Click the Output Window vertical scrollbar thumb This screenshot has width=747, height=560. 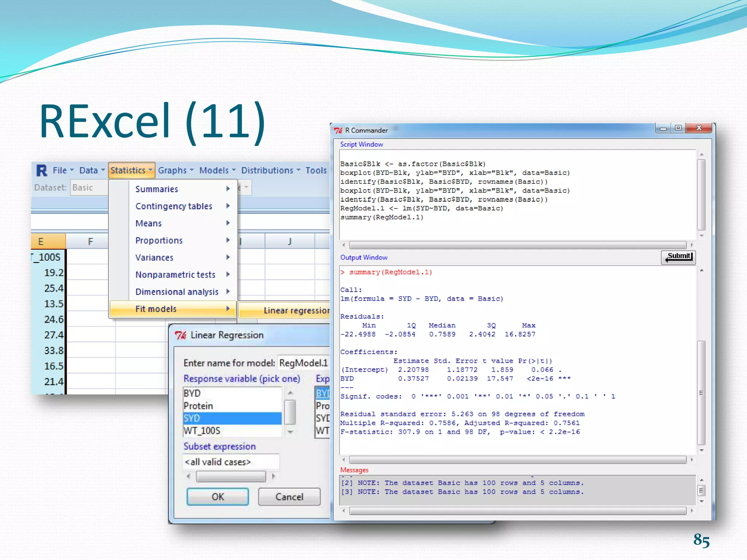pyautogui.click(x=701, y=393)
